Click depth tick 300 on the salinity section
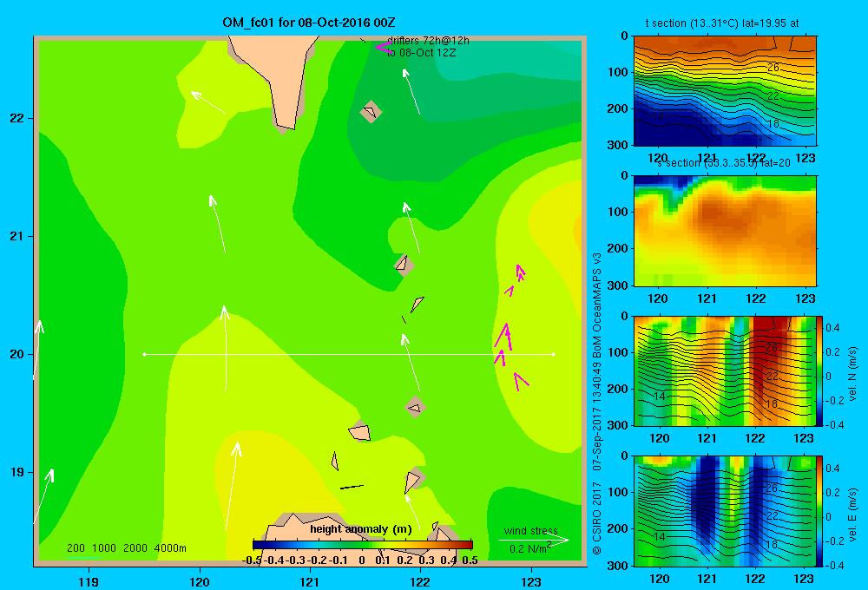Image resolution: width=868 pixels, height=590 pixels. tap(618, 285)
